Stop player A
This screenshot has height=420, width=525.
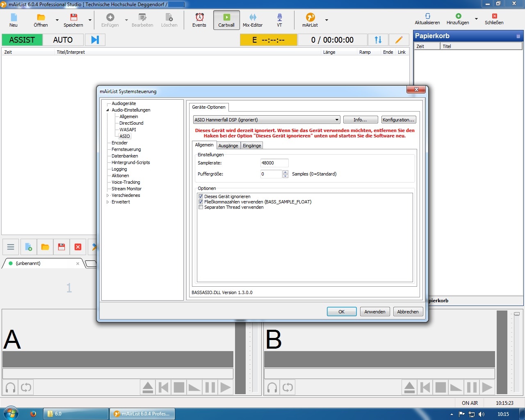point(179,387)
